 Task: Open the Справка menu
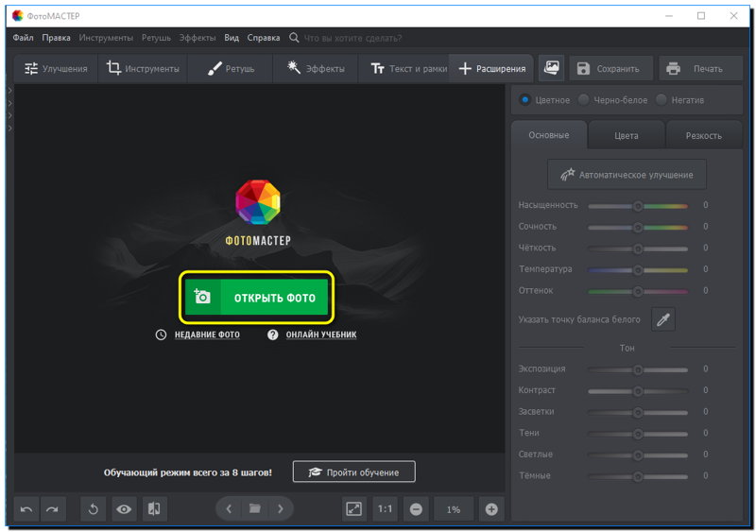point(264,38)
